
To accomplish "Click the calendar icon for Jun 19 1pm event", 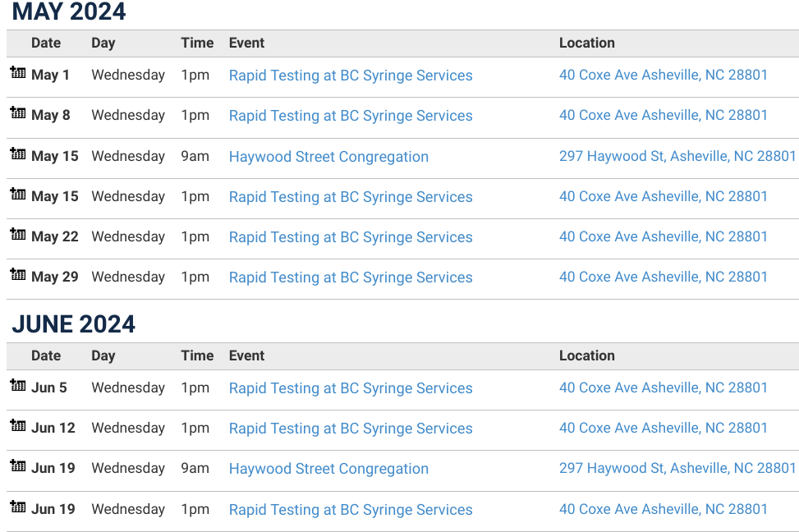I will point(18,507).
